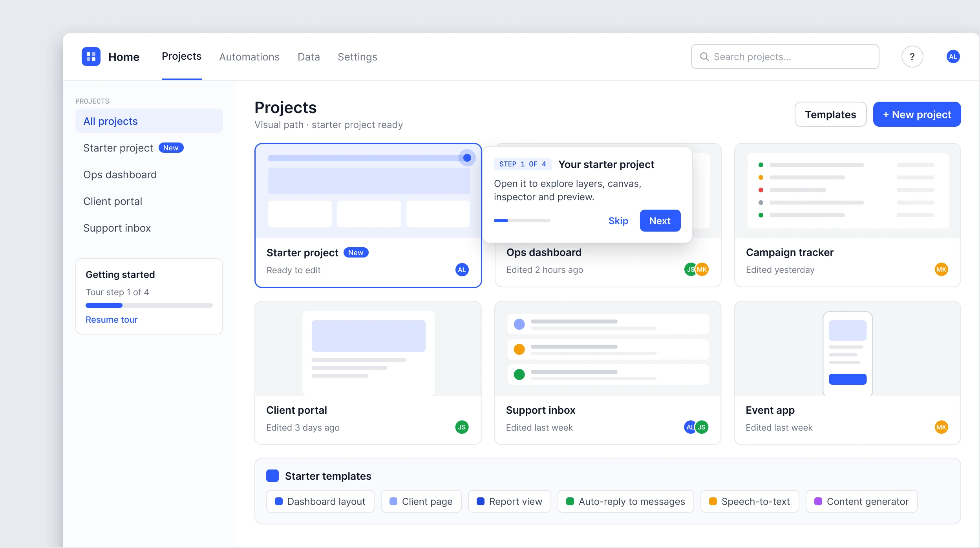Click the tour popup progress bar

click(x=522, y=221)
